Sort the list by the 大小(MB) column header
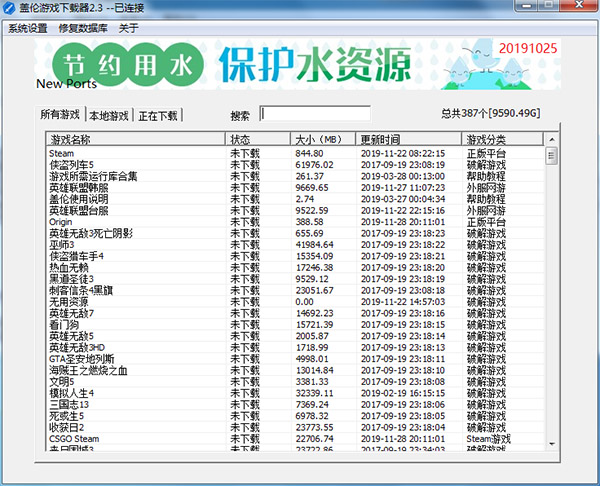 323,139
